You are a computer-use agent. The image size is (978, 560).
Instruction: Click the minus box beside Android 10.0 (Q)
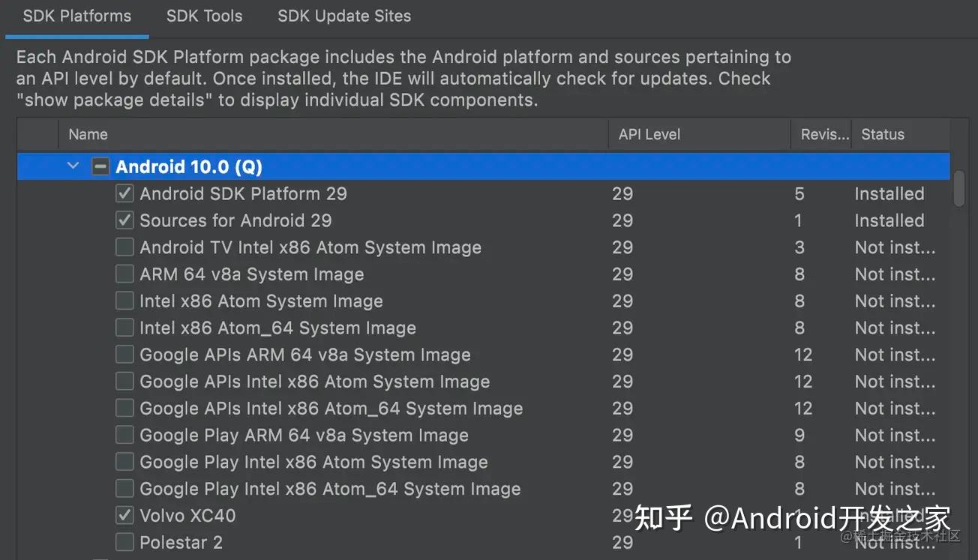pyautogui.click(x=100, y=166)
